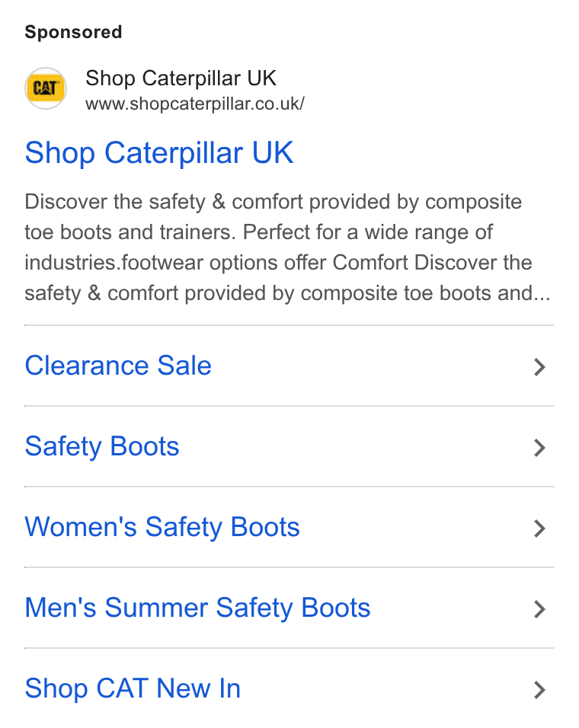Open the Clearance Sale sitelink text
The width and height of the screenshot is (579, 728).
[x=118, y=366]
